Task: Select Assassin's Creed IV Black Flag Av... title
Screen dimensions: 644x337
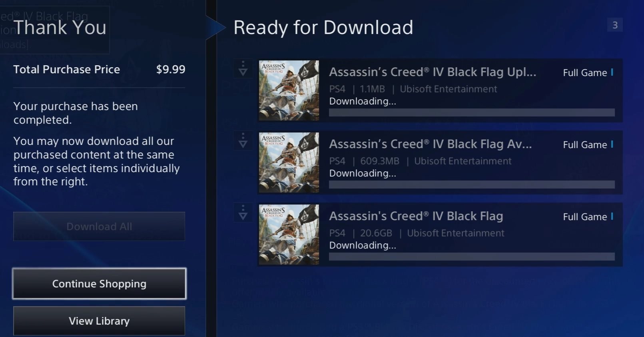Action: (x=431, y=144)
